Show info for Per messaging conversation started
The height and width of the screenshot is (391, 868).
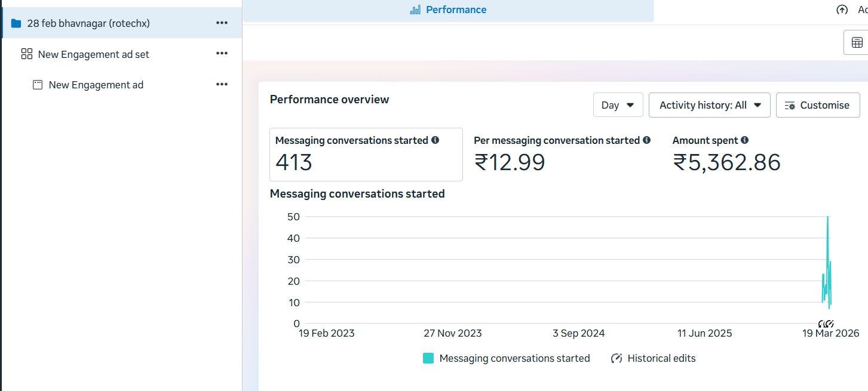click(x=646, y=140)
